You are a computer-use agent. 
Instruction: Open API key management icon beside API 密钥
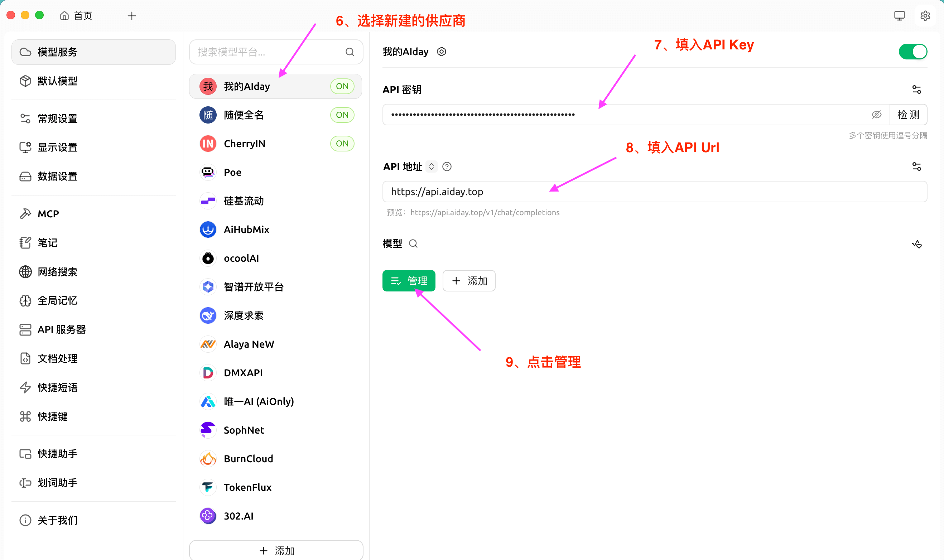click(x=917, y=89)
